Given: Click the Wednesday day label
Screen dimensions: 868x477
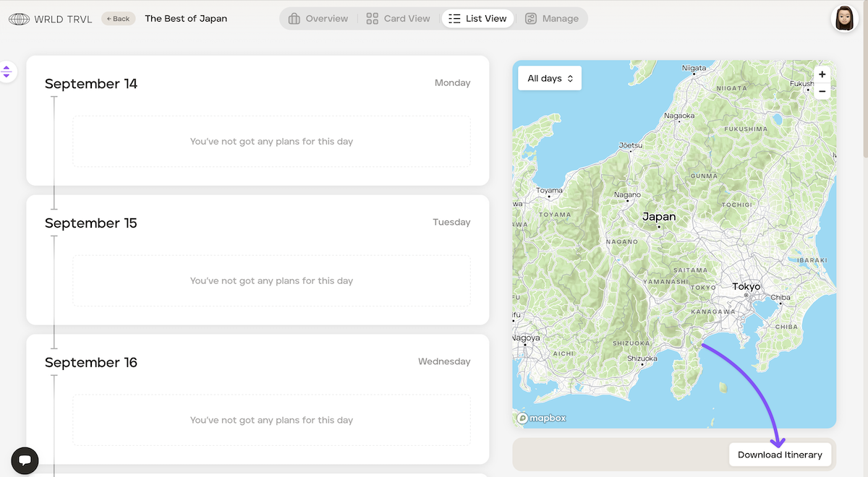Looking at the screenshot, I should [x=444, y=362].
